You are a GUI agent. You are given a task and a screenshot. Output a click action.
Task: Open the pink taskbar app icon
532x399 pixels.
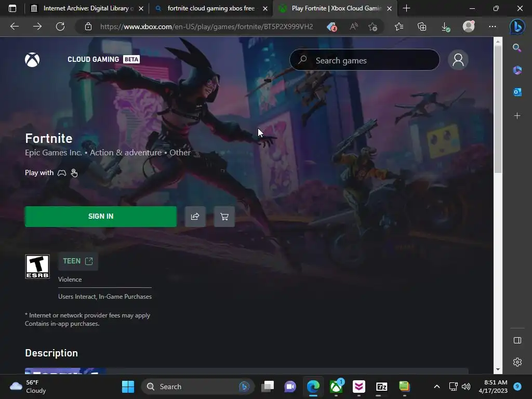[x=359, y=387]
